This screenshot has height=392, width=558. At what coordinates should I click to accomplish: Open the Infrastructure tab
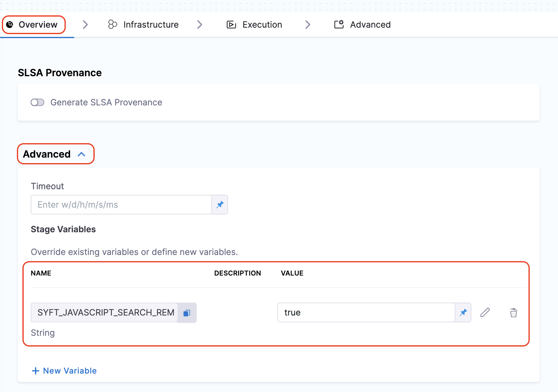click(143, 25)
